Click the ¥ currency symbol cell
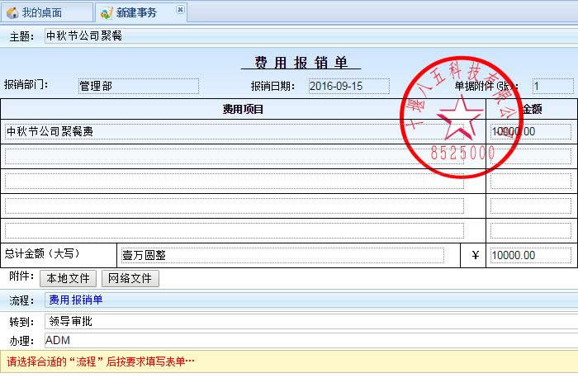The image size is (578, 392). coord(475,255)
